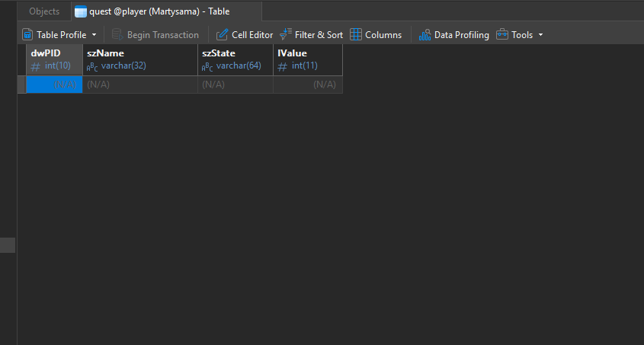
Task: Click the szName column header
Action: pos(139,59)
